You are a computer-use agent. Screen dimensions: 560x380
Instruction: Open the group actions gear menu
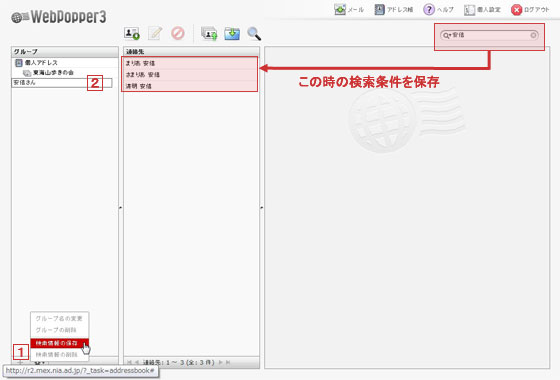[40, 363]
